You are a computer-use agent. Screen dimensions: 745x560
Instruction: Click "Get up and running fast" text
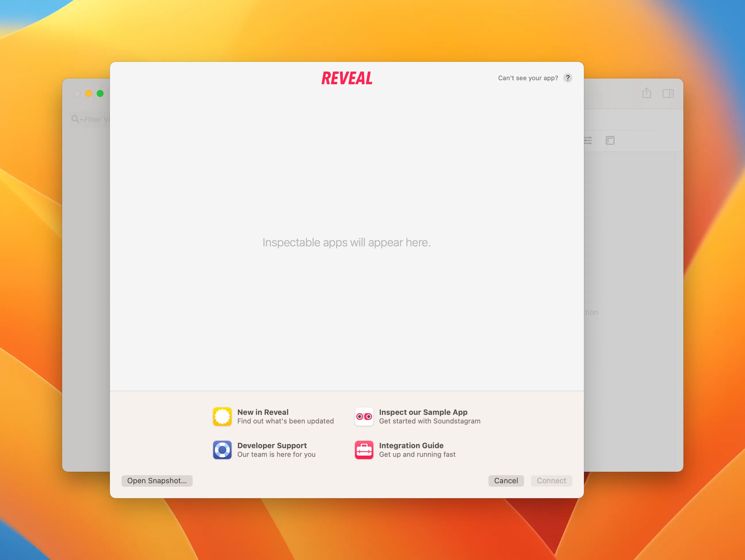[417, 454]
